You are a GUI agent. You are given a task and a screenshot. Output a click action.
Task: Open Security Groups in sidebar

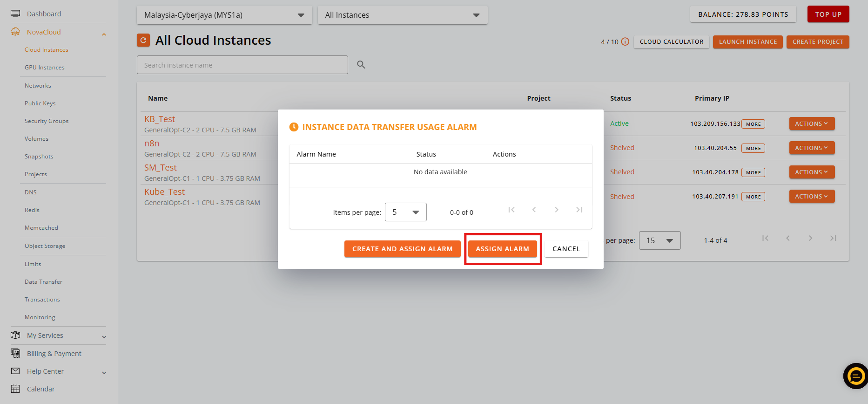coord(47,121)
